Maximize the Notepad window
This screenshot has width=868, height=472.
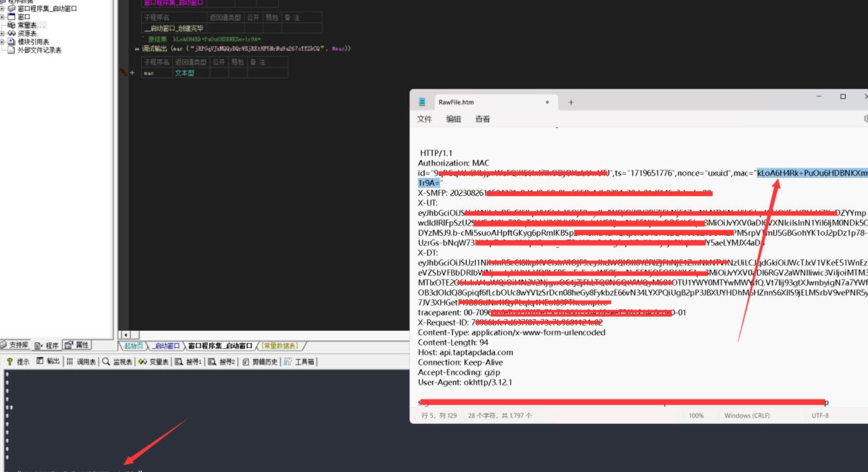[843, 96]
